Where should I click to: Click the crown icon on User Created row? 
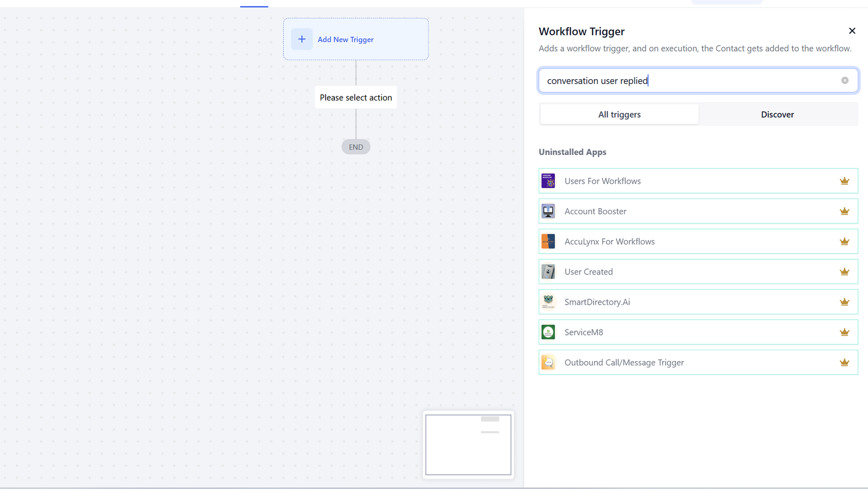(844, 272)
